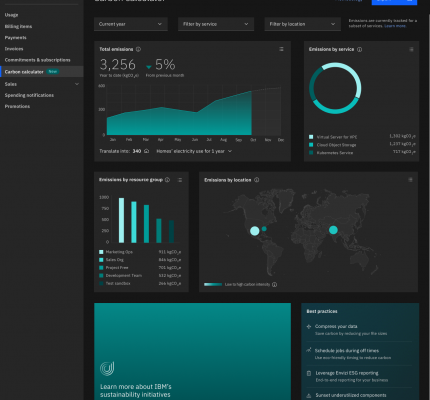Select Invoices in the sidebar
Screen dimensions: 430x400
pyautogui.click(x=14, y=49)
